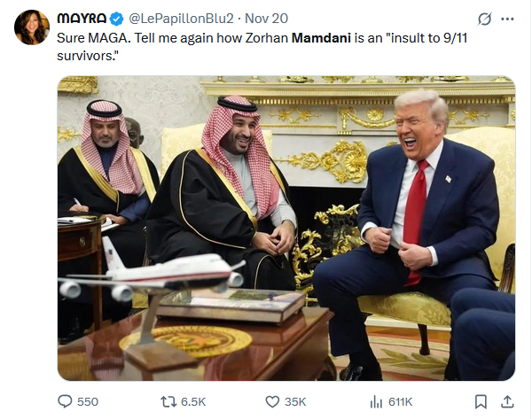Repost this tweet using retweet icon
This screenshot has height=419, width=532.
(168, 402)
